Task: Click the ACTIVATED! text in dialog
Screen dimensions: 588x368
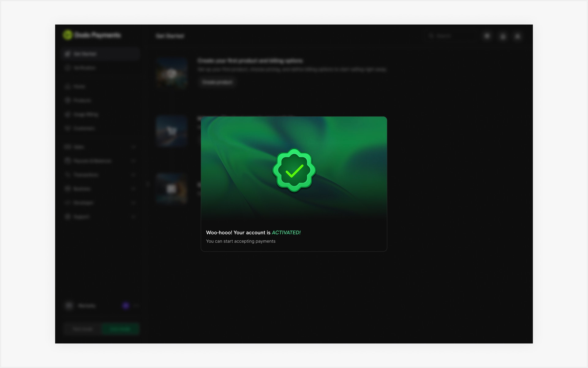Action: point(286,232)
